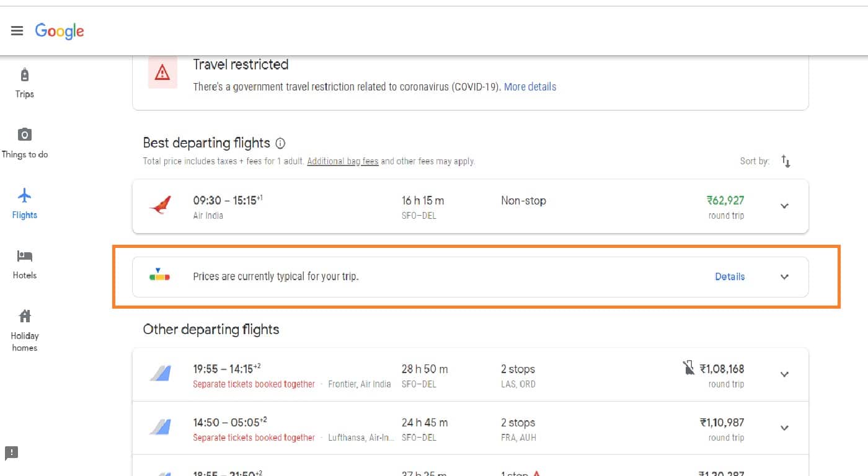Image resolution: width=868 pixels, height=476 pixels.
Task: Select the ₹1,10,987 price
Action: (x=722, y=422)
